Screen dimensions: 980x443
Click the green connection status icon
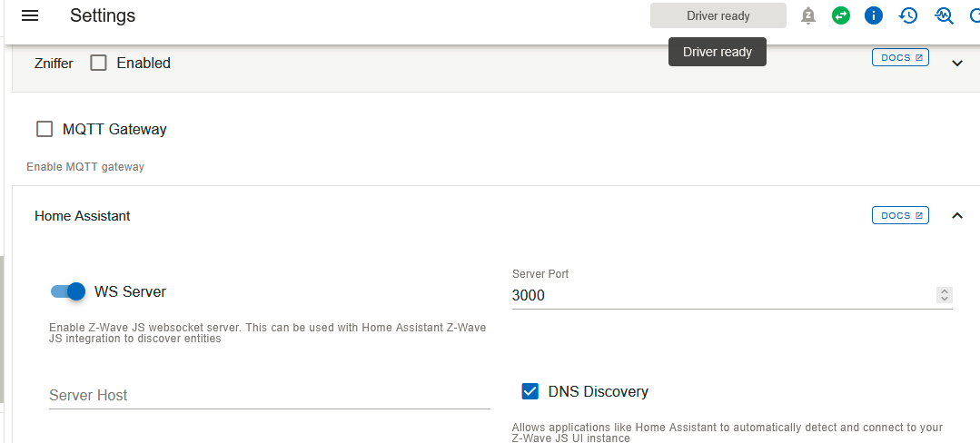pos(841,15)
